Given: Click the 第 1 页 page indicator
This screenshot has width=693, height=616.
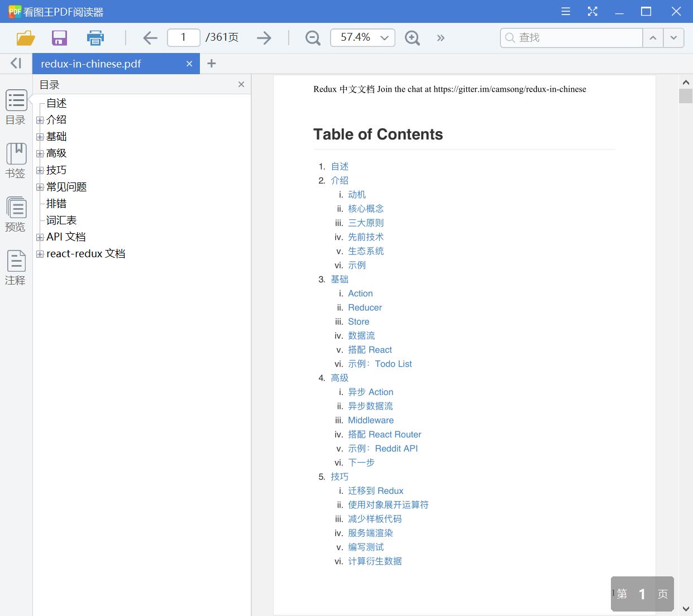Looking at the screenshot, I should 642,594.
